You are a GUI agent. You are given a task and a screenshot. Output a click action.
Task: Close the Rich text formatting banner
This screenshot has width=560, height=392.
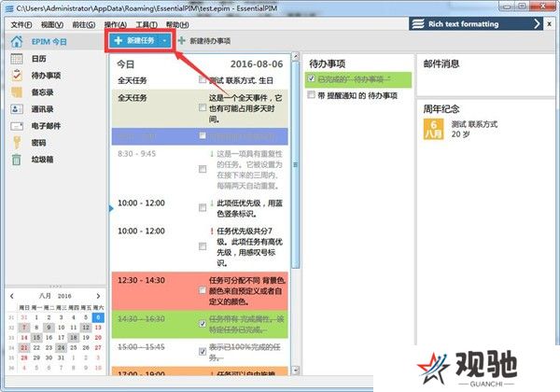550,24
